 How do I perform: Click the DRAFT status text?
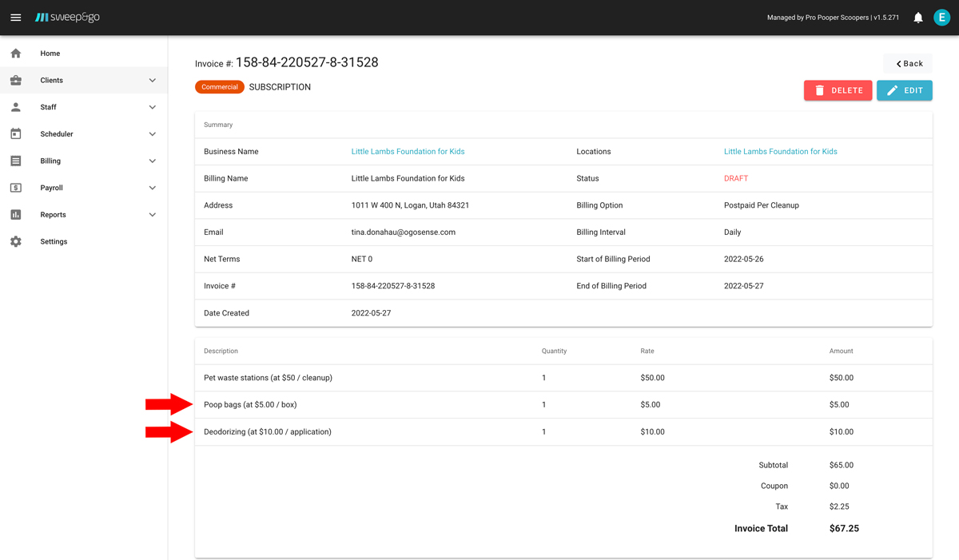tap(735, 178)
